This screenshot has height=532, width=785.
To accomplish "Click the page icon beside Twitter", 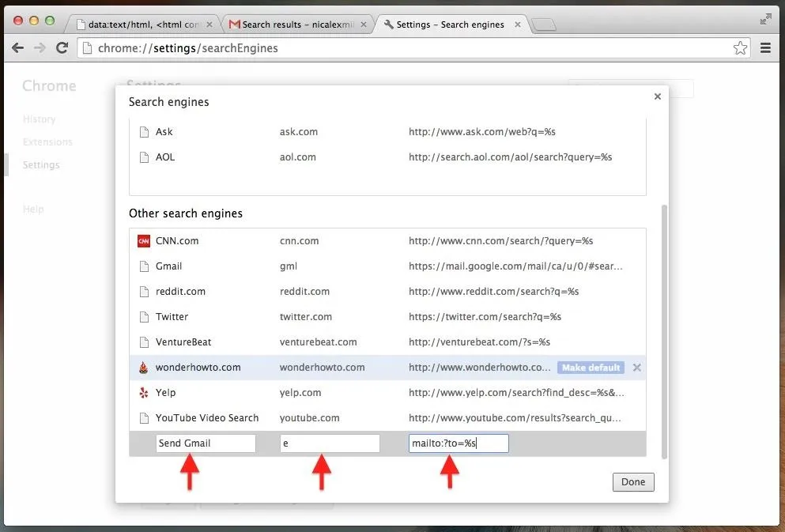I will tap(144, 317).
